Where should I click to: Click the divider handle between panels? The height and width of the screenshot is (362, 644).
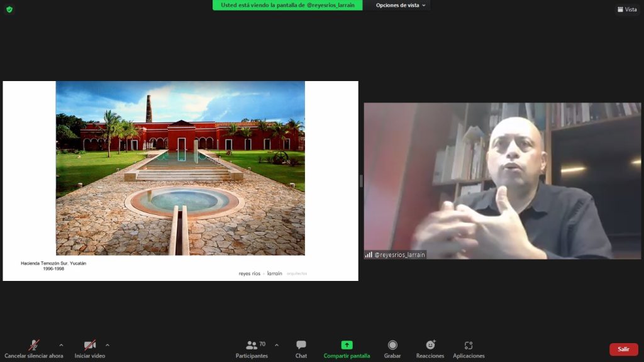pos(361,180)
